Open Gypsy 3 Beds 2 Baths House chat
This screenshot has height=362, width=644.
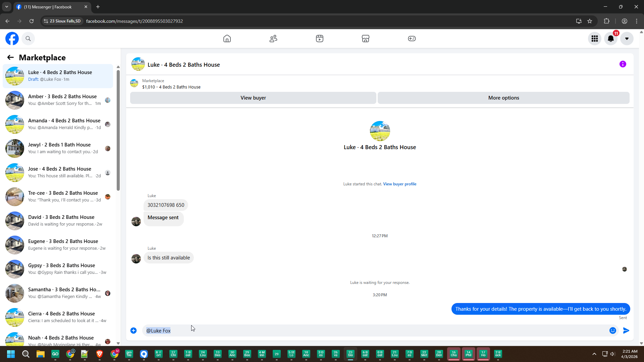(x=58, y=269)
